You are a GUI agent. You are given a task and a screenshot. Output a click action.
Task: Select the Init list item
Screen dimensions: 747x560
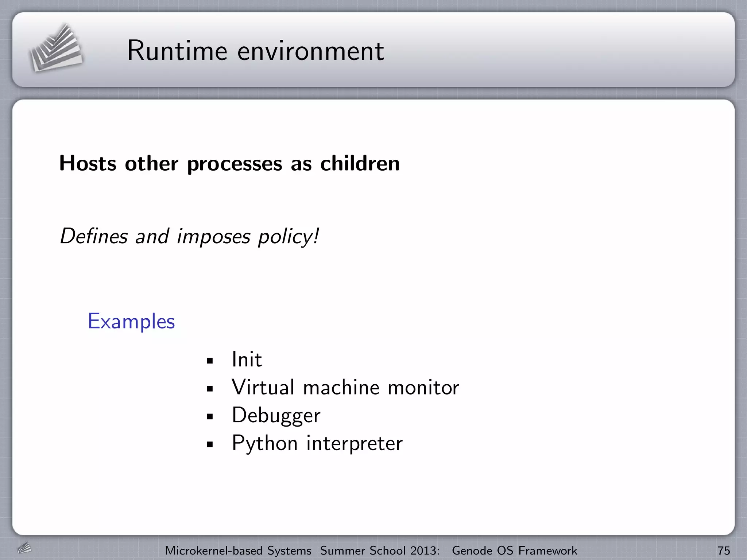pos(247,359)
